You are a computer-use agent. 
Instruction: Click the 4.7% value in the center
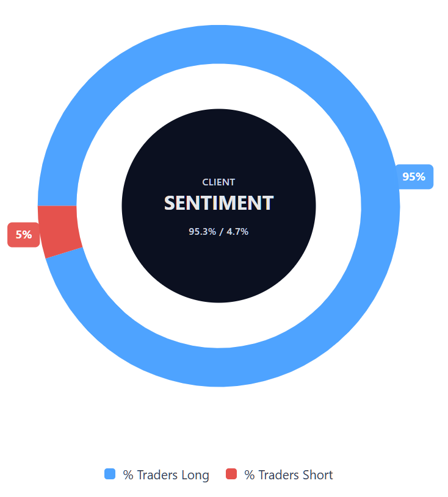[x=237, y=232]
